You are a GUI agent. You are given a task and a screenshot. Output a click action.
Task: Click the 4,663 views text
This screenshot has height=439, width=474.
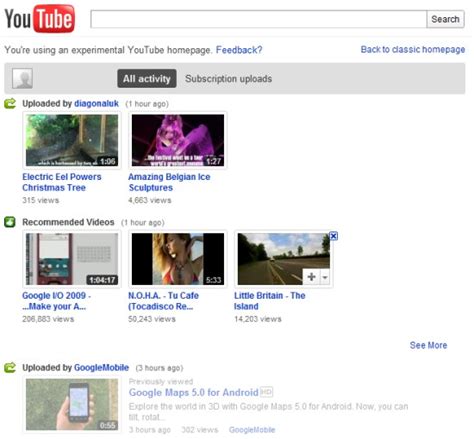point(150,200)
